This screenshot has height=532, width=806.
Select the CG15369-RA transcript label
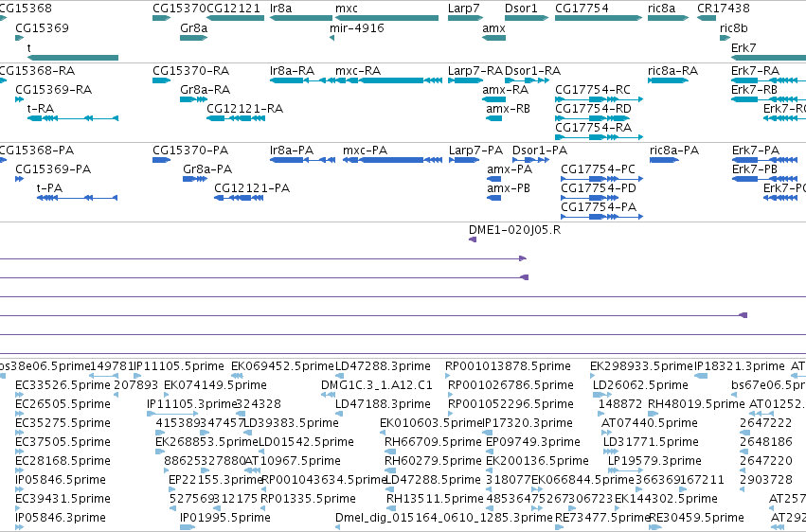pos(53,89)
